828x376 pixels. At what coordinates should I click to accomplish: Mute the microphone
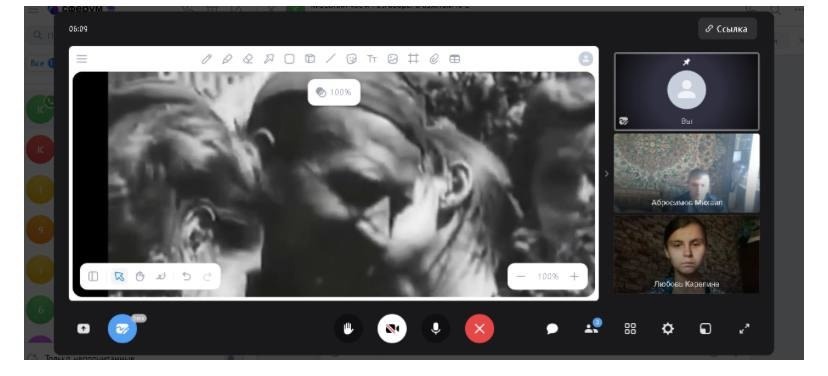[x=436, y=329]
